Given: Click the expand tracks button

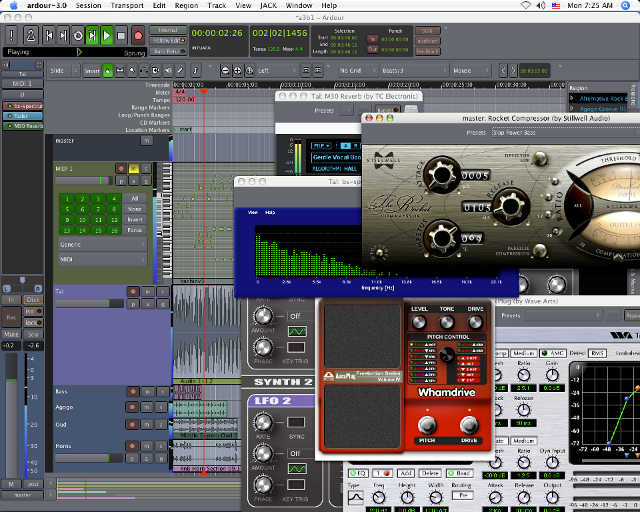Looking at the screenshot, I should click(x=306, y=71).
